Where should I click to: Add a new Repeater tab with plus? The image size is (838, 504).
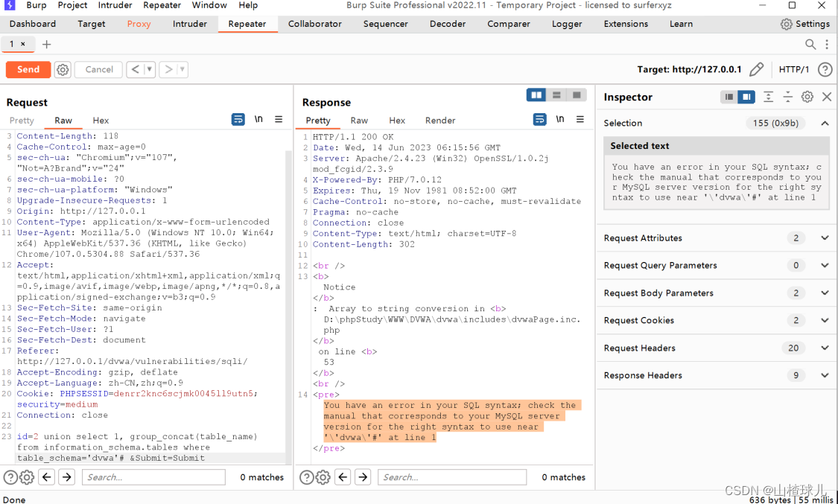point(46,45)
